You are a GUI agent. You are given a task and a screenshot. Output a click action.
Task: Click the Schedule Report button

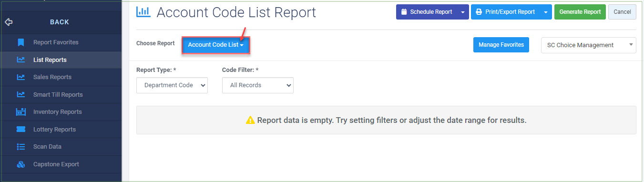(426, 12)
